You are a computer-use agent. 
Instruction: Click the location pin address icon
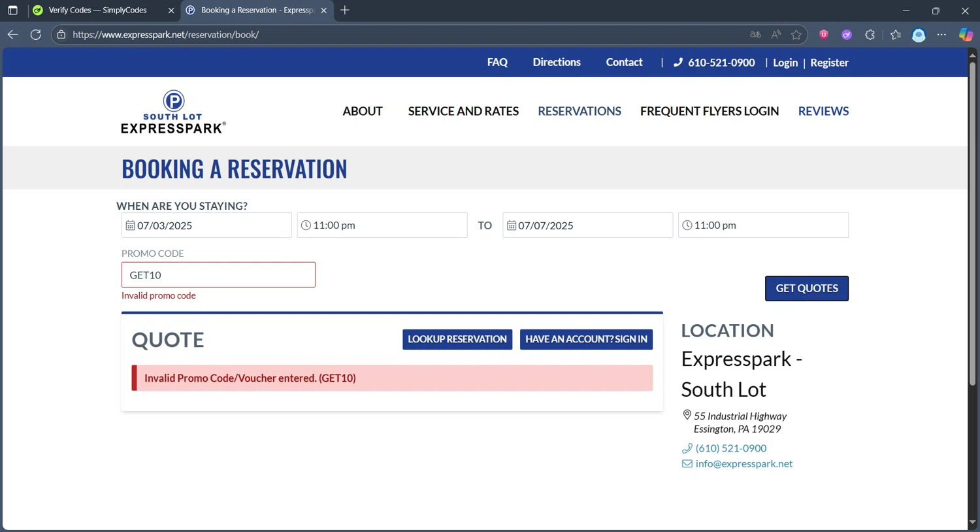coord(687,415)
